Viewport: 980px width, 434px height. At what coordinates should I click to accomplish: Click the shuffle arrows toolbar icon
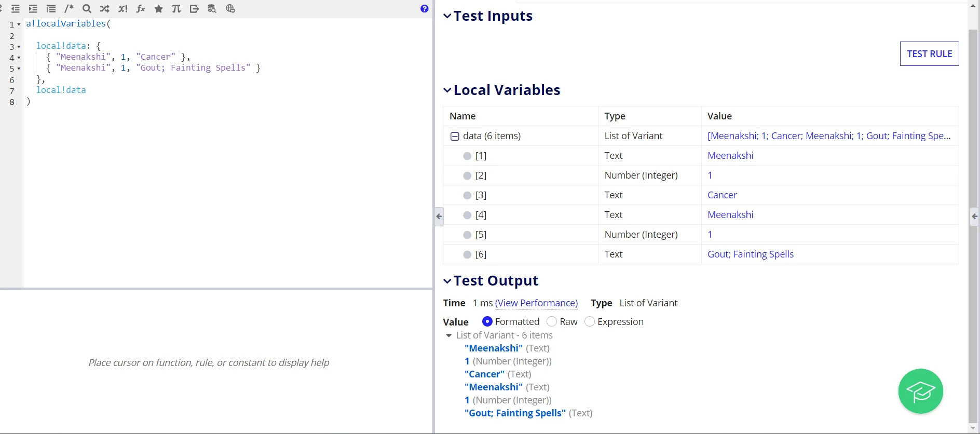[105, 9]
